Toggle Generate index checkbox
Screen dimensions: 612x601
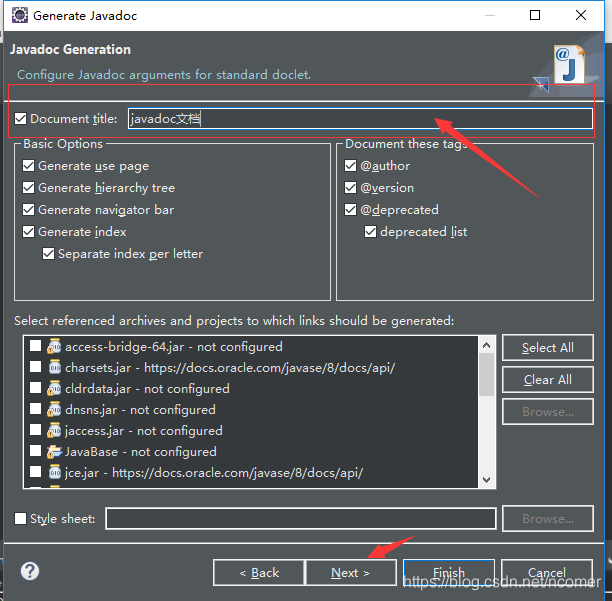click(28, 232)
